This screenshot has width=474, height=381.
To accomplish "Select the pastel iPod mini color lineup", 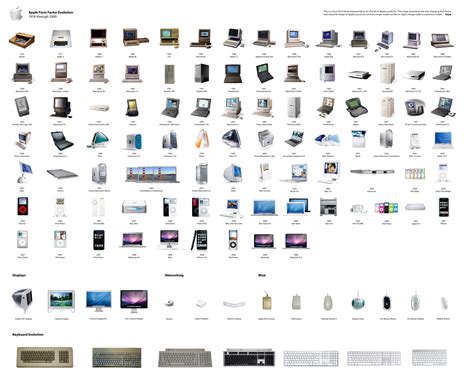I will click(x=415, y=174).
